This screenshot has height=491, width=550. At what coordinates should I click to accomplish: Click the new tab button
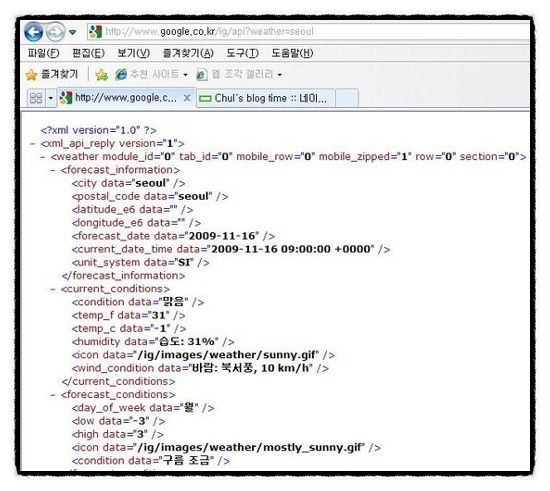[x=347, y=98]
